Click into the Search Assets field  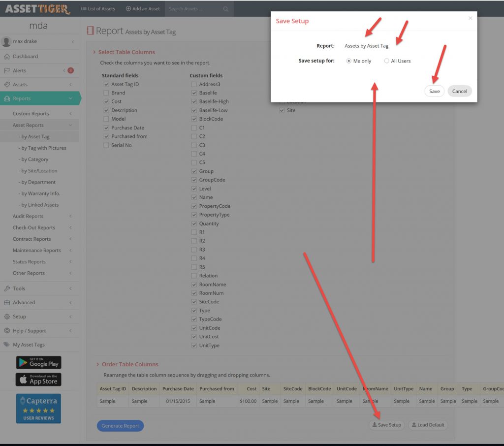pyautogui.click(x=193, y=9)
